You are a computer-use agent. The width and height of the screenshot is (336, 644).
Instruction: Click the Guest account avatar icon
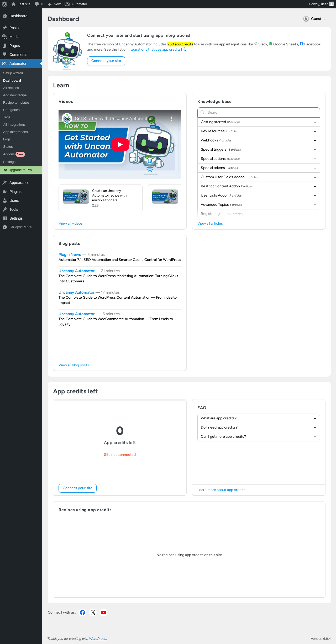306,19
